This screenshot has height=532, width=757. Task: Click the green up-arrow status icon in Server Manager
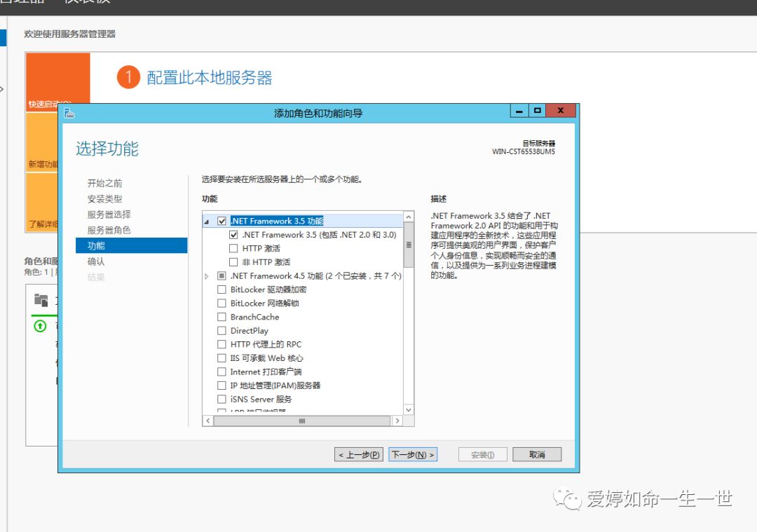tap(40, 327)
